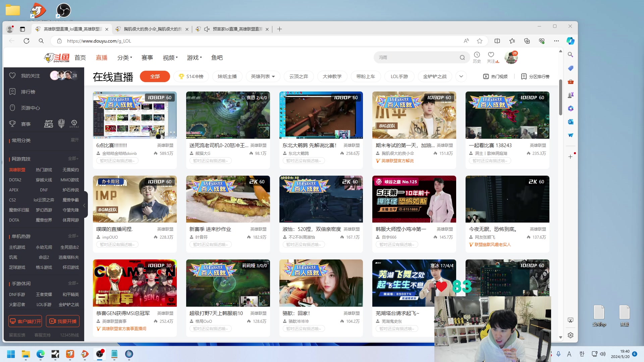Open new browser tab plus button
644x362 pixels.
coord(279,29)
